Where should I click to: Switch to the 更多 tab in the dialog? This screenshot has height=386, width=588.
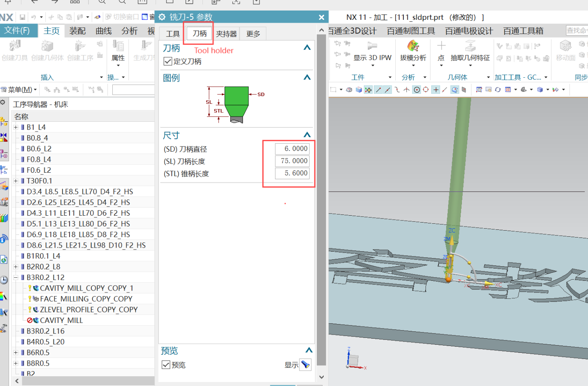(x=253, y=34)
